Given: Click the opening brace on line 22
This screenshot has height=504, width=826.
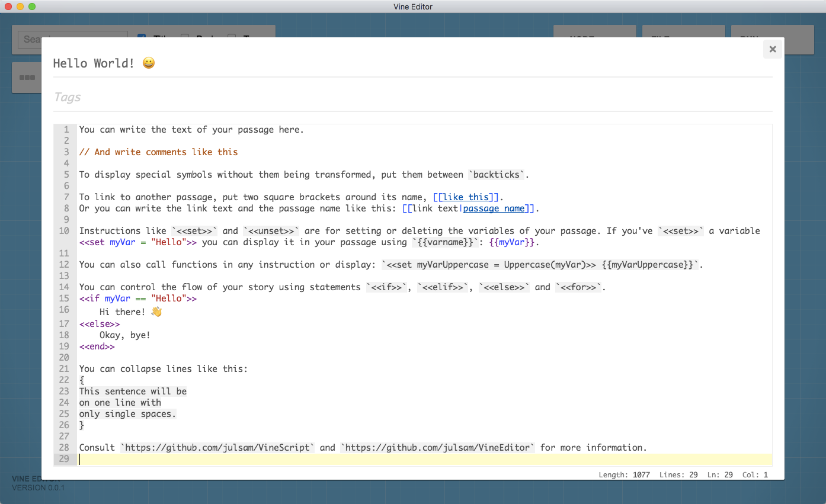Looking at the screenshot, I should (x=82, y=380).
